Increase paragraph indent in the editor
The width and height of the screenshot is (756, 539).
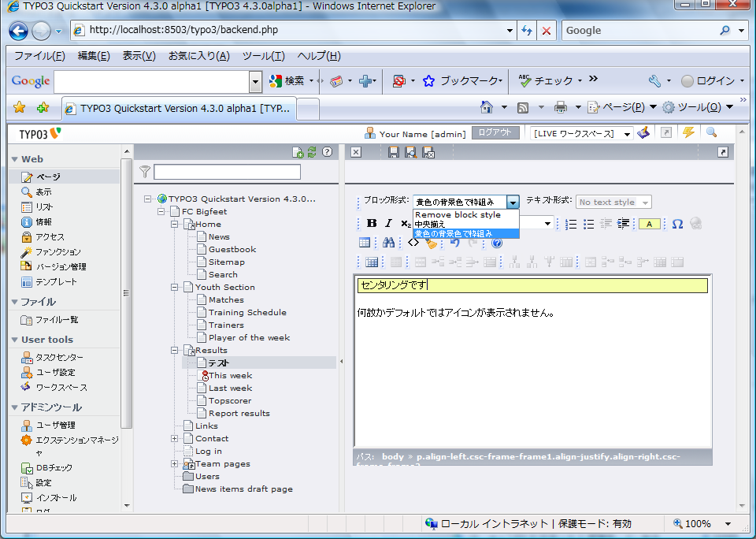click(623, 224)
